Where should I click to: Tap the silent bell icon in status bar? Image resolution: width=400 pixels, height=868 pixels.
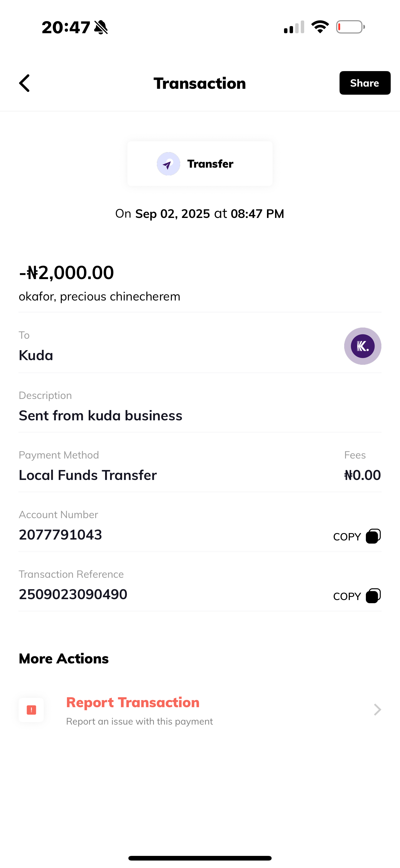click(101, 27)
